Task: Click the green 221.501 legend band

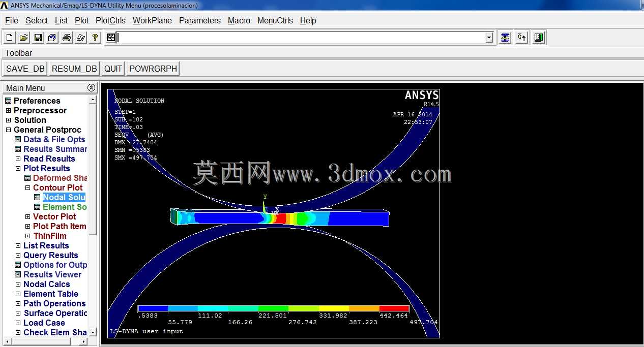Action: [273, 308]
